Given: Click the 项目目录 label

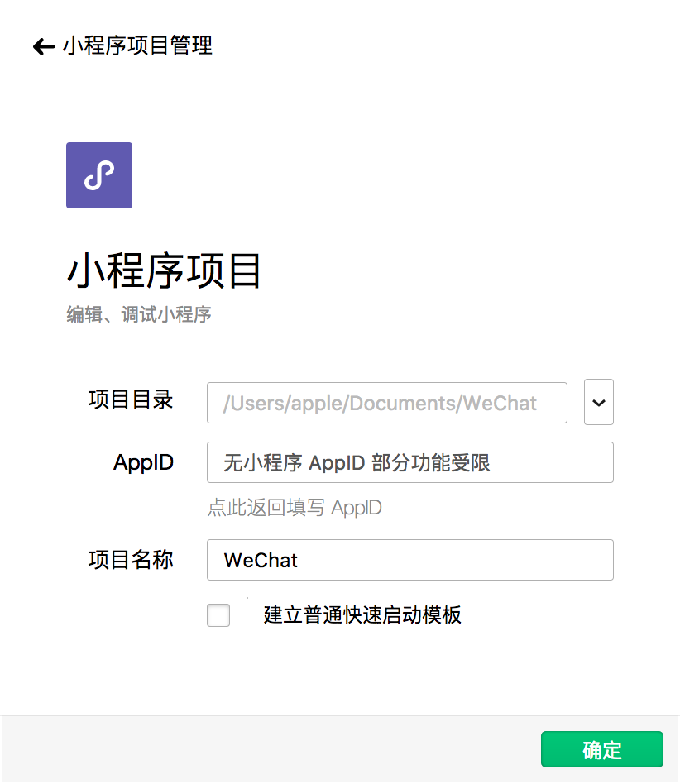Looking at the screenshot, I should (131, 400).
